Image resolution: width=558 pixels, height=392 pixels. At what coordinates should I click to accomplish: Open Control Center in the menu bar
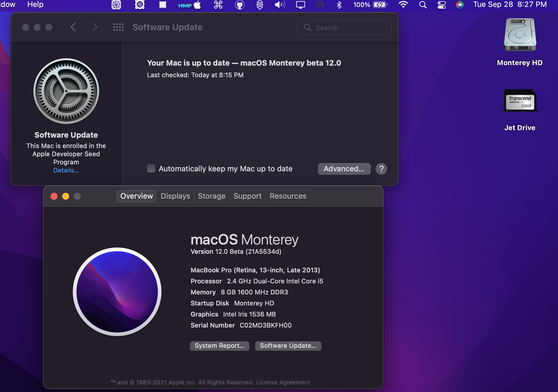point(441,5)
